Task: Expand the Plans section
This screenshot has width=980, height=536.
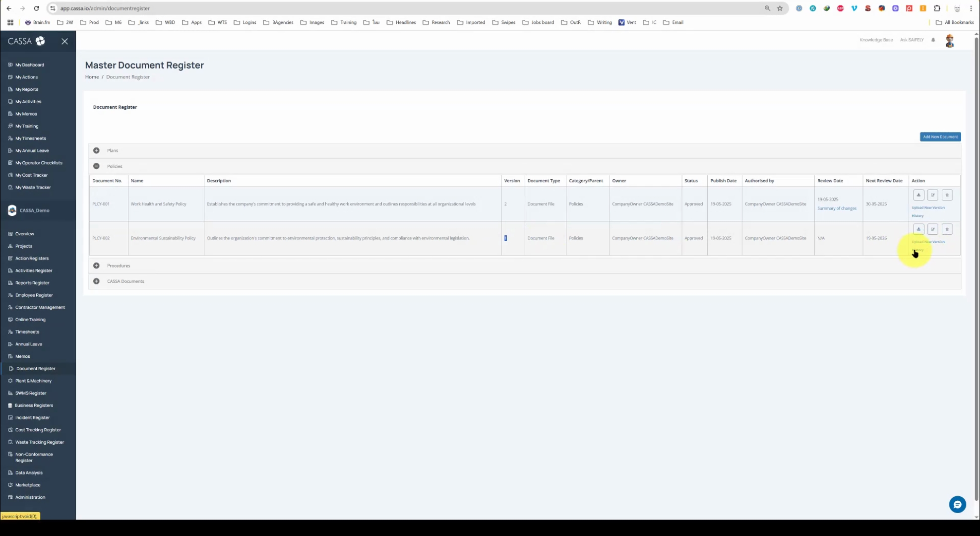Action: pos(96,150)
